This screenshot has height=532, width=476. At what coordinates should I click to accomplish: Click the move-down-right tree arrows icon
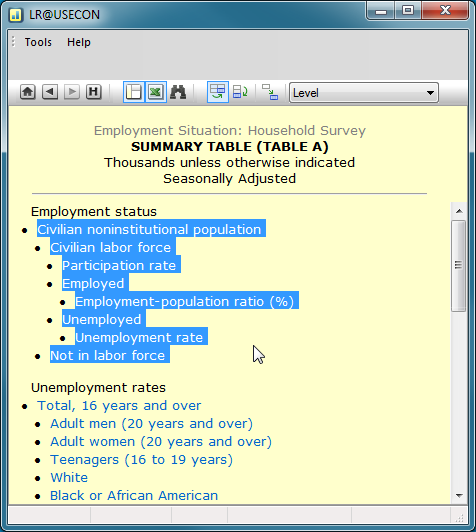[x=270, y=92]
